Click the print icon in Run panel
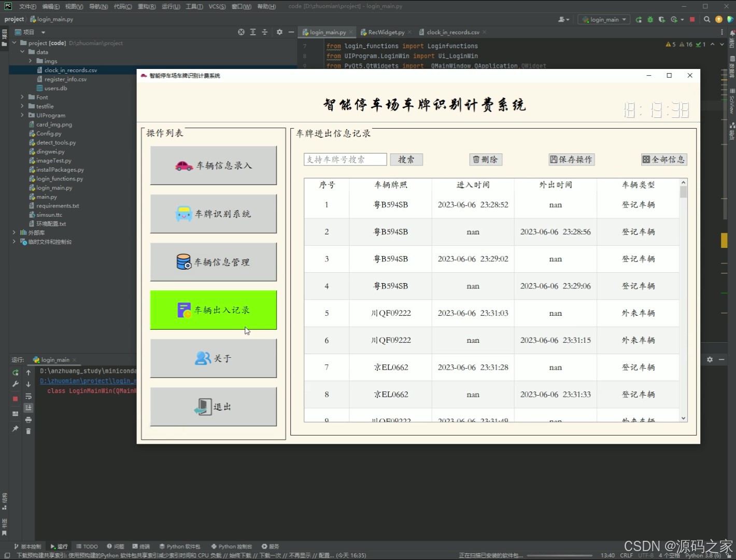The image size is (736, 560). point(29,419)
